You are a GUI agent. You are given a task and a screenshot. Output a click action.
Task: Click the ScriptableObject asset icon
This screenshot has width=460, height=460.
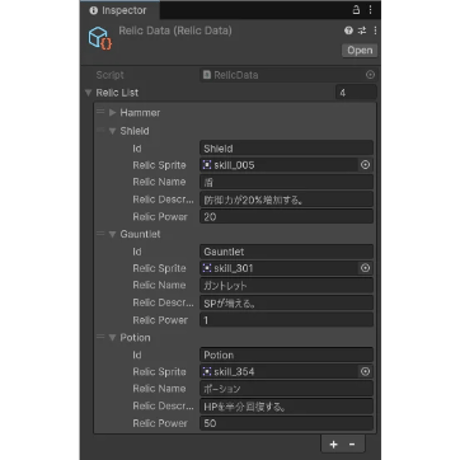pos(100,38)
